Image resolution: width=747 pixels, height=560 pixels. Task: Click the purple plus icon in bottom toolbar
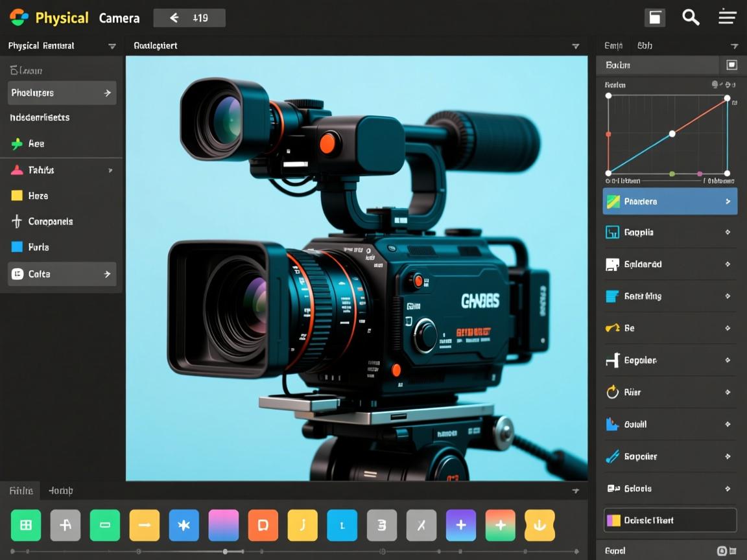[x=461, y=525]
